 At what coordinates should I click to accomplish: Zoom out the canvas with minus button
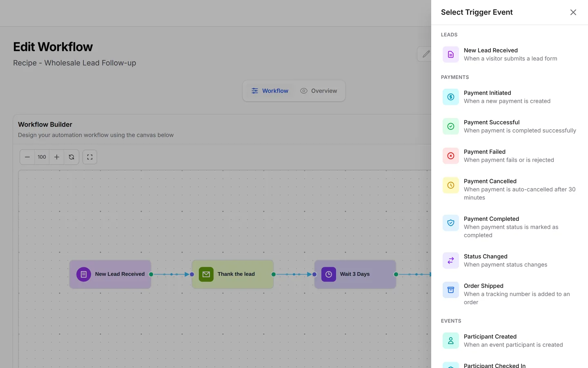27,157
